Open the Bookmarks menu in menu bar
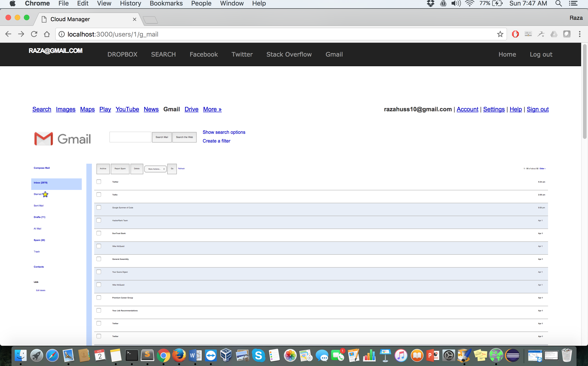 pos(166,3)
